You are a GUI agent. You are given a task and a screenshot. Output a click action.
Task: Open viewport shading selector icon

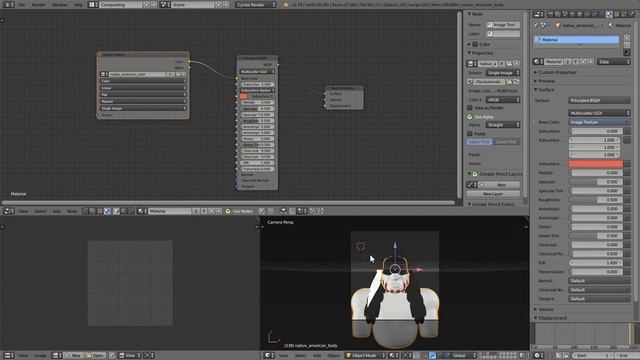tap(393, 356)
